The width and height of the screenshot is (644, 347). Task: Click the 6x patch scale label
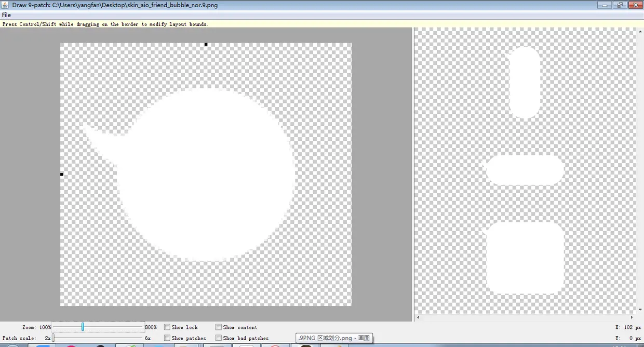tap(147, 338)
